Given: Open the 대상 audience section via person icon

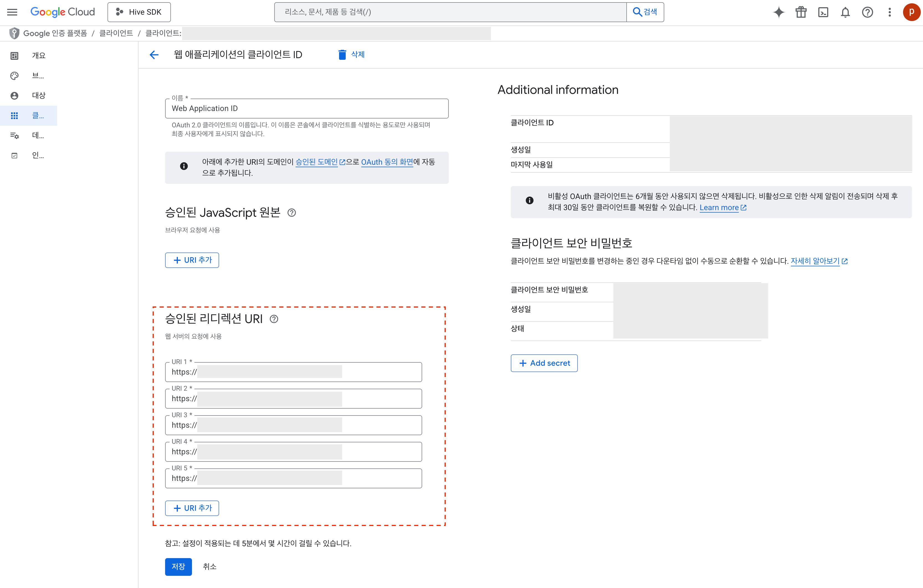Looking at the screenshot, I should 14,96.
